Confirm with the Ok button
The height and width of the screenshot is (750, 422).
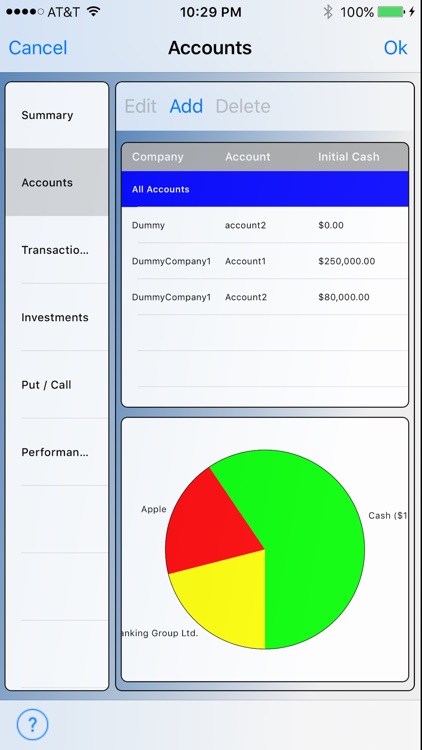coord(395,48)
